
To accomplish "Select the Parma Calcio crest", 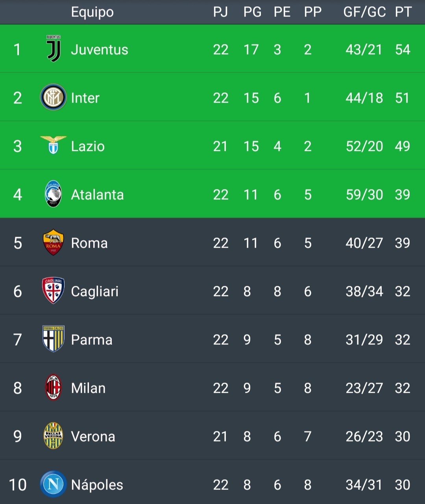I will 53,339.
